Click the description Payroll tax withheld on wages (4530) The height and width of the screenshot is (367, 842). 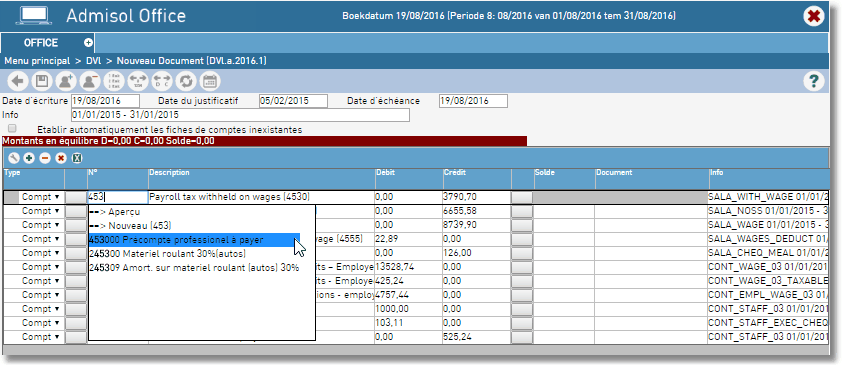click(262, 197)
